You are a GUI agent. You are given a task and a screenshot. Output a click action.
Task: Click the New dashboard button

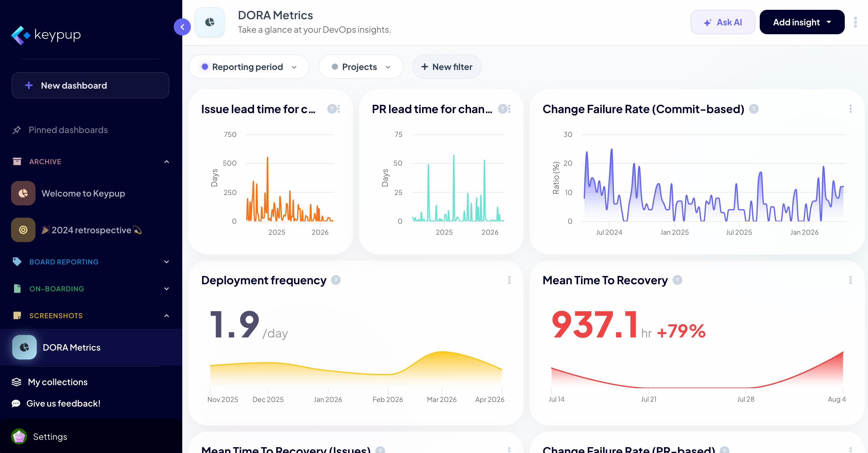pyautogui.click(x=90, y=86)
